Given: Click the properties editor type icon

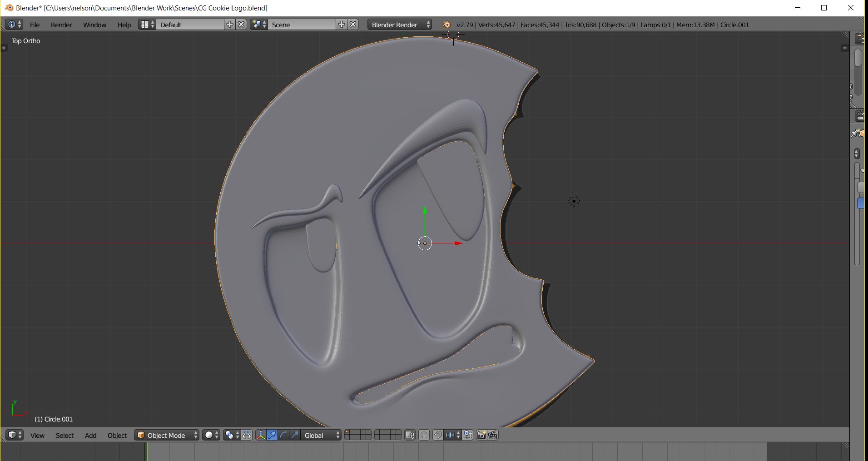Looking at the screenshot, I should [x=860, y=117].
